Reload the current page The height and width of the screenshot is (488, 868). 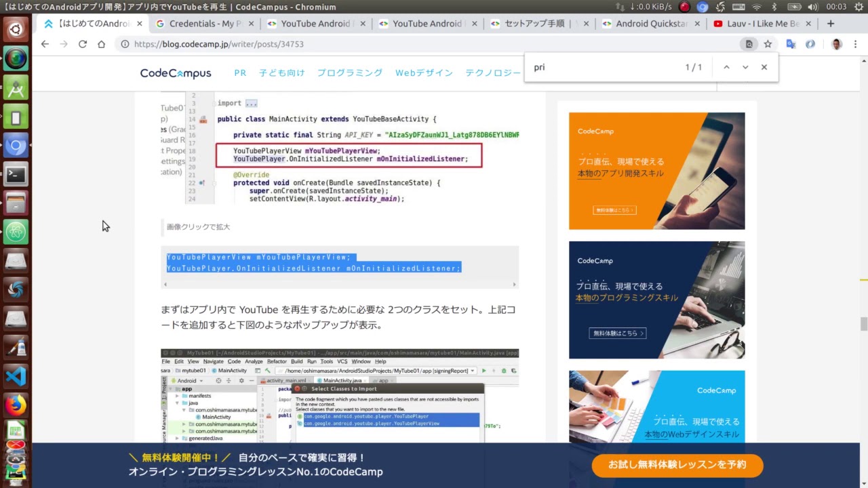click(83, 44)
